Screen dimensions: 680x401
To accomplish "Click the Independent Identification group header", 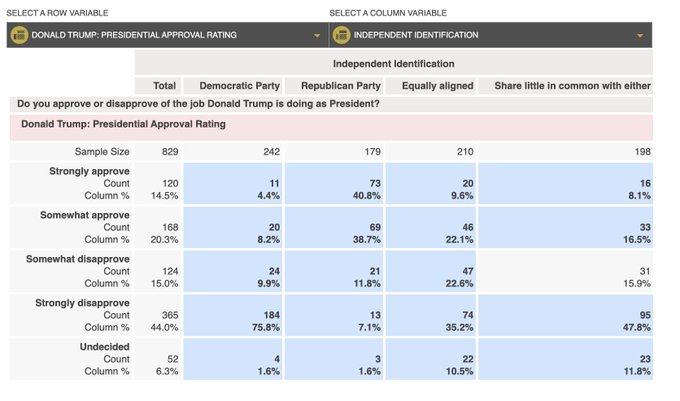I will point(393,63).
